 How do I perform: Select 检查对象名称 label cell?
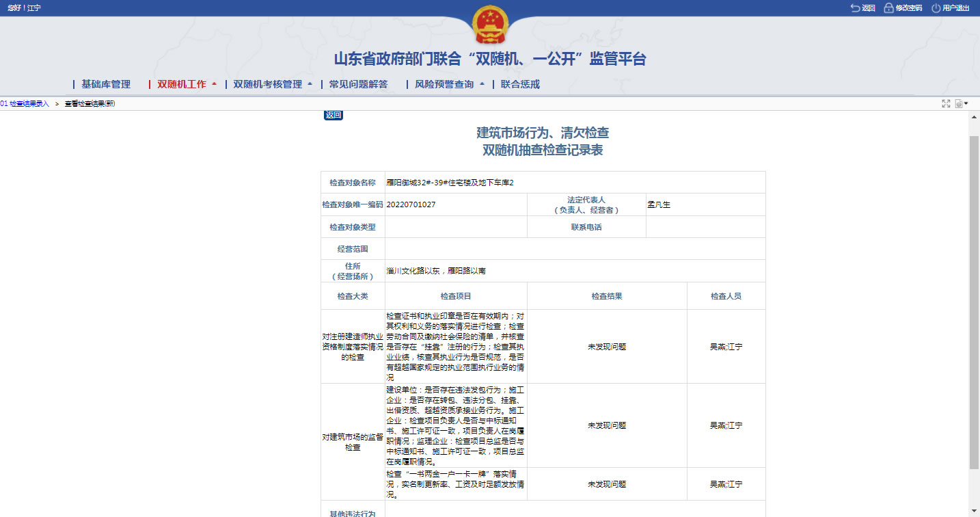(353, 183)
